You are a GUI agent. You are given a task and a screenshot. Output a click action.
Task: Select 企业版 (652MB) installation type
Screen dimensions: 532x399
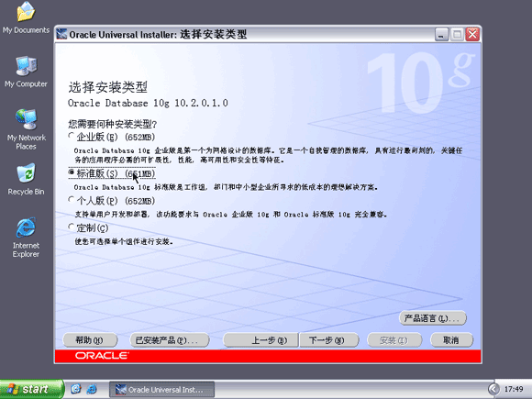pyautogui.click(x=112, y=137)
